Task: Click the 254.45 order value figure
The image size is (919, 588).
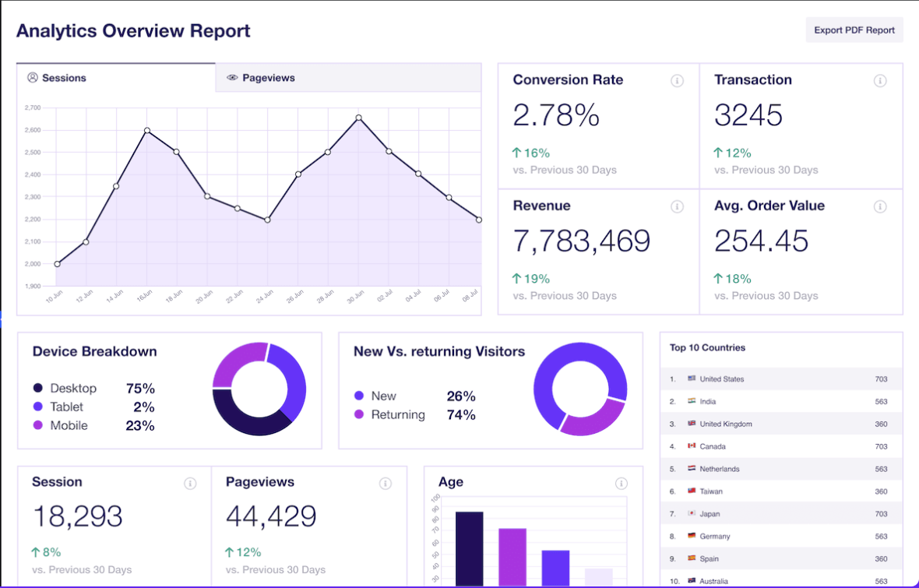Action: (x=762, y=241)
